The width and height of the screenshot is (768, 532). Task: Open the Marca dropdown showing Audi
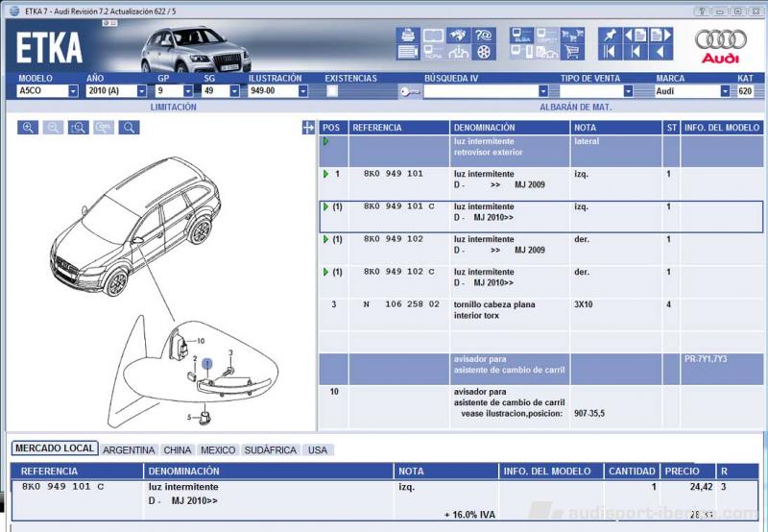pyautogui.click(x=725, y=91)
